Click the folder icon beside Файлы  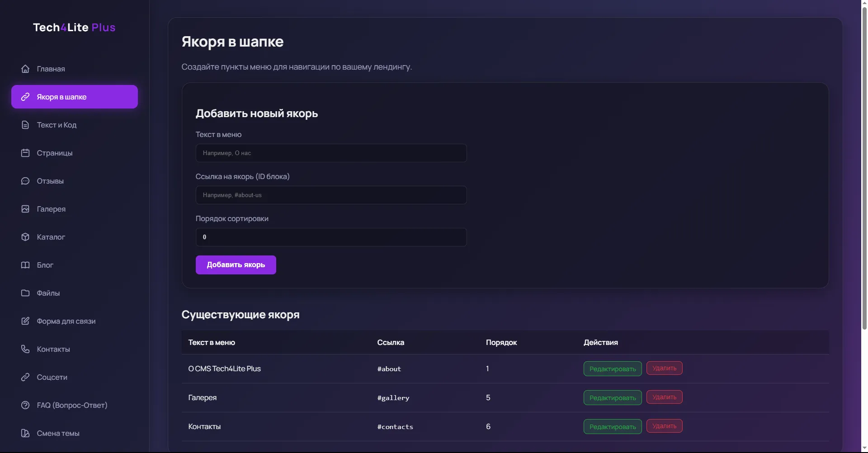point(25,293)
